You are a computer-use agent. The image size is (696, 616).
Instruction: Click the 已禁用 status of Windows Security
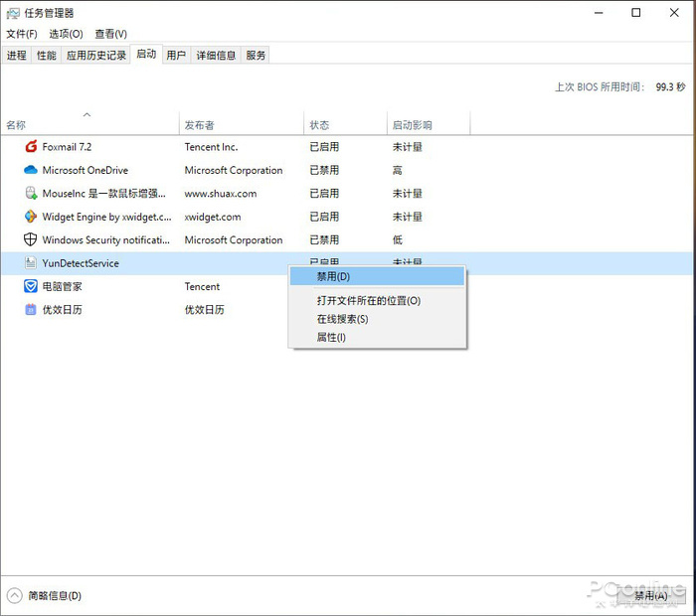click(324, 239)
